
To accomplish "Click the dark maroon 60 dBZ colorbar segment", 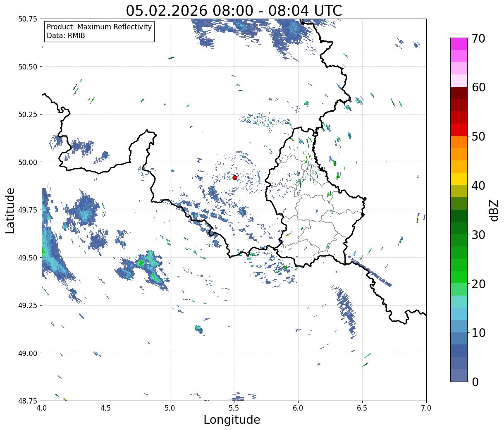I will 459,93.
